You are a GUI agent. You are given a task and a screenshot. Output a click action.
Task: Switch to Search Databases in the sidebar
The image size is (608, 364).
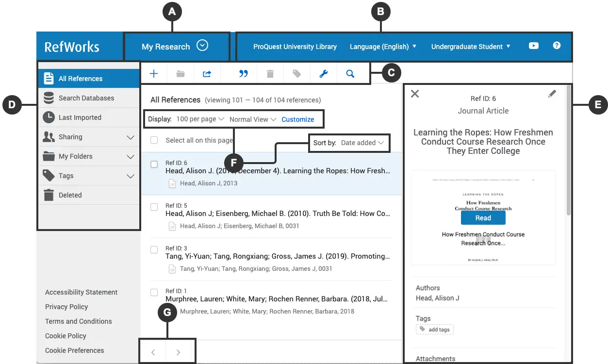pos(86,98)
